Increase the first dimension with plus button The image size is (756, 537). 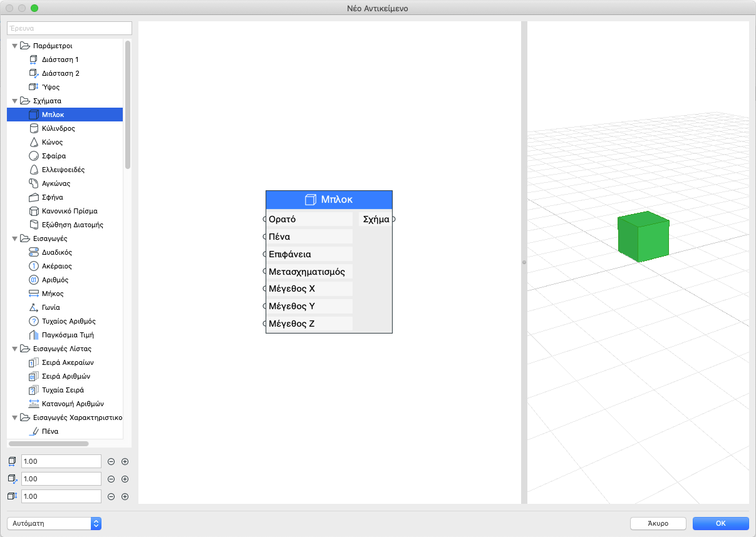125,461
